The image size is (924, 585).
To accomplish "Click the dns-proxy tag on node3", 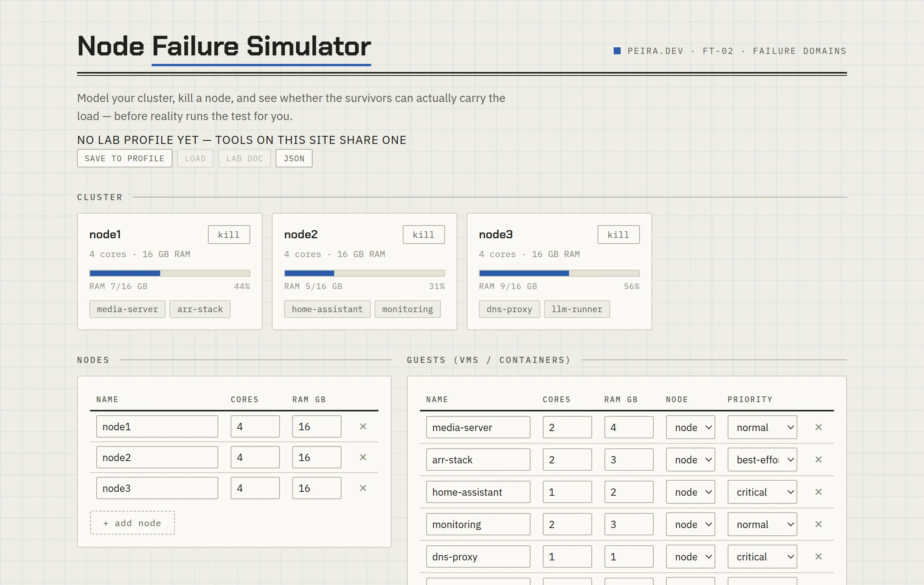I will (x=509, y=309).
